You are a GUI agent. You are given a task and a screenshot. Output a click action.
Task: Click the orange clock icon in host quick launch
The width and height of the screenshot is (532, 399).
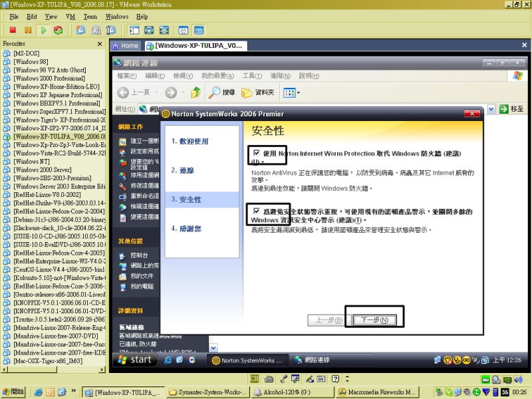[51, 392]
